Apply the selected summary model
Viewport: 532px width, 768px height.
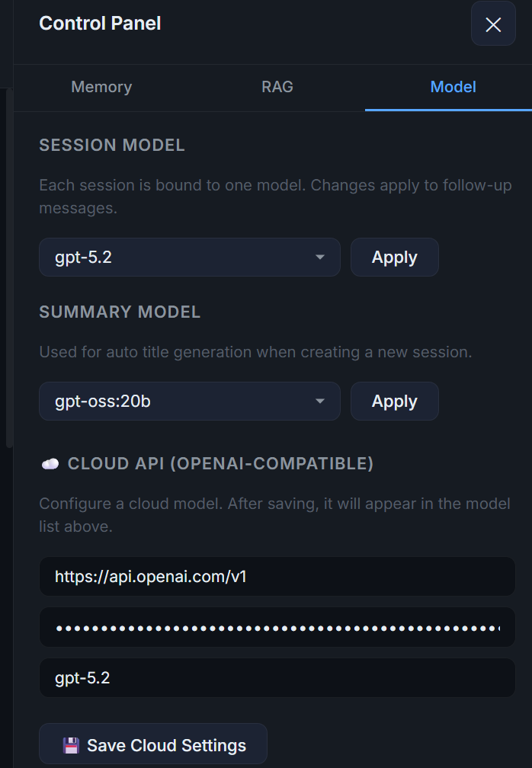(394, 402)
